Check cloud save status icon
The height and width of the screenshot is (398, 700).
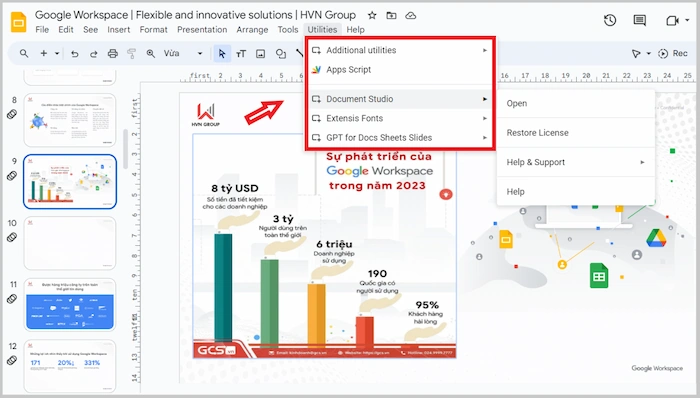click(411, 16)
